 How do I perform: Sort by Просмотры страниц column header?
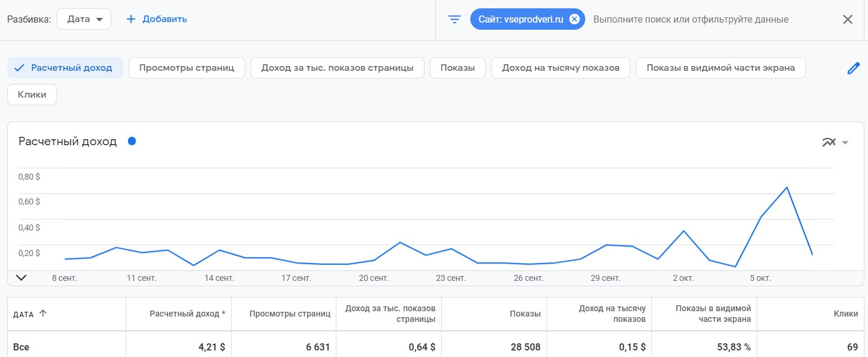click(x=289, y=314)
